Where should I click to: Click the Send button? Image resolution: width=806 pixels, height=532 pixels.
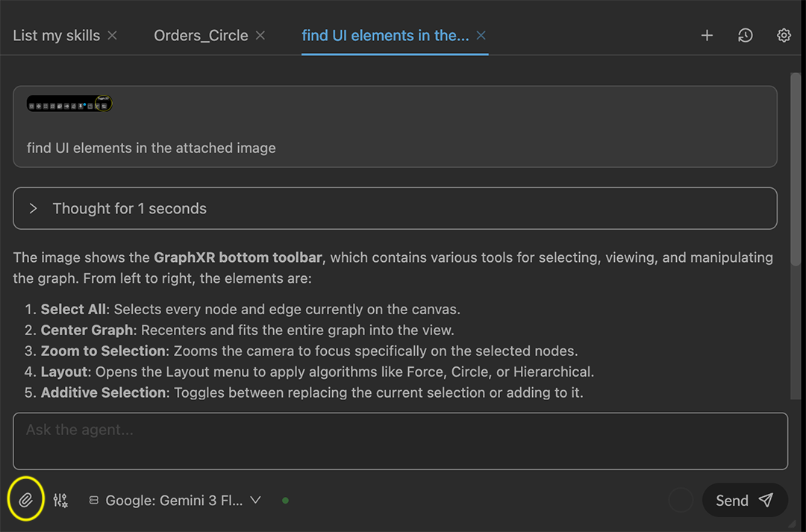point(745,500)
